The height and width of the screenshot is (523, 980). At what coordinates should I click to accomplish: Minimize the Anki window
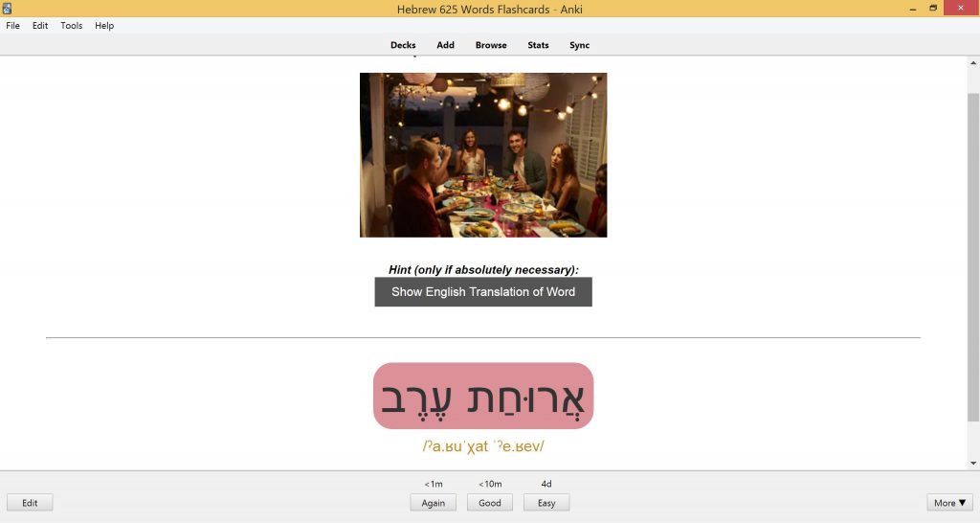pos(913,9)
